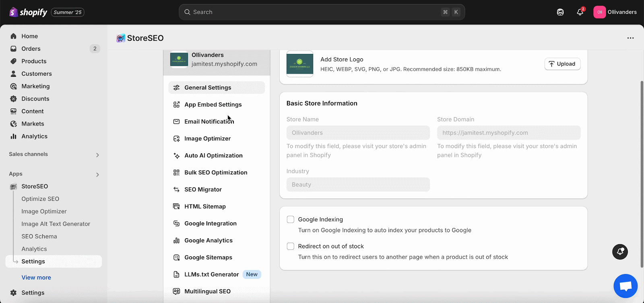Click the Upload logo button

pyautogui.click(x=562, y=64)
